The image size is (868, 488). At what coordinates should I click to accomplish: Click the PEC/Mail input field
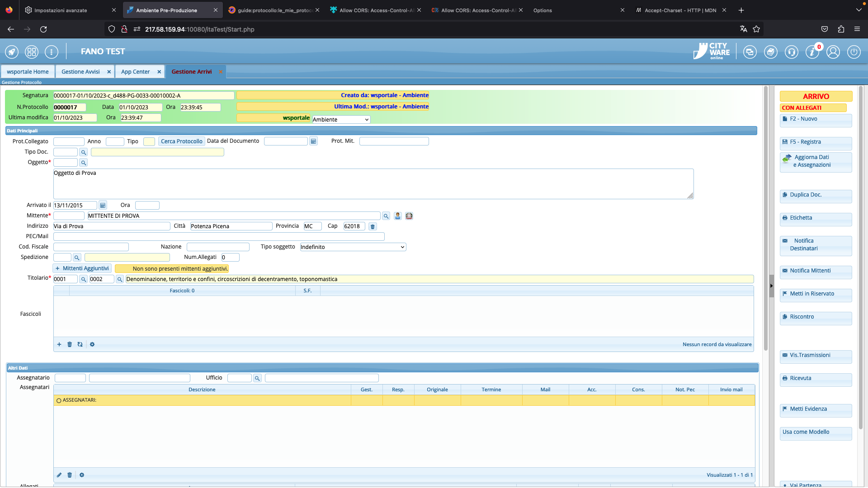click(219, 237)
